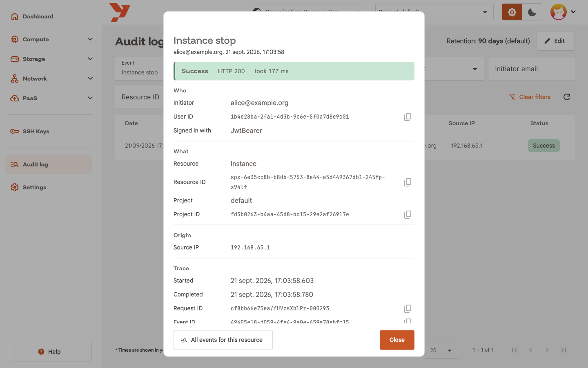Click the Resource ID filter field
This screenshot has height=368, width=588.
(139, 97)
